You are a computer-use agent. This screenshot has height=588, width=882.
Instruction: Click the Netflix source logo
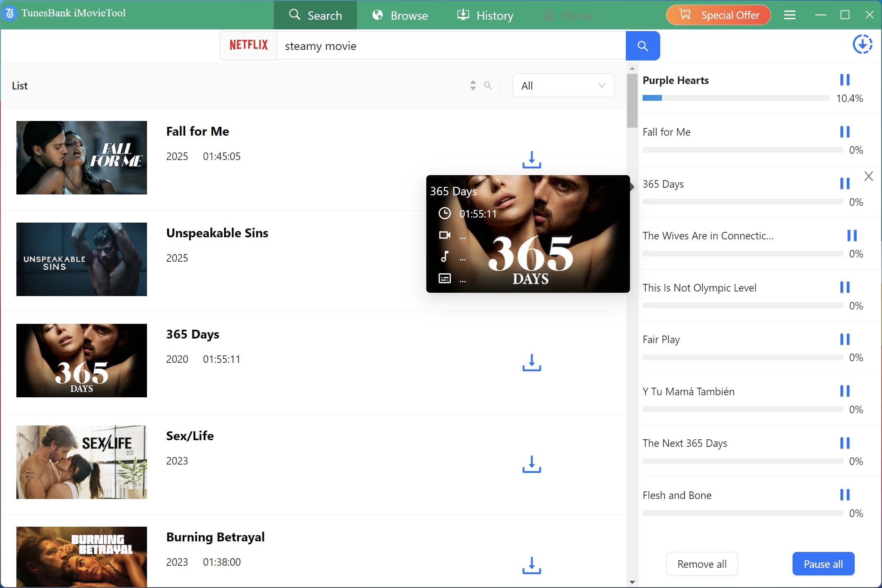(x=248, y=45)
